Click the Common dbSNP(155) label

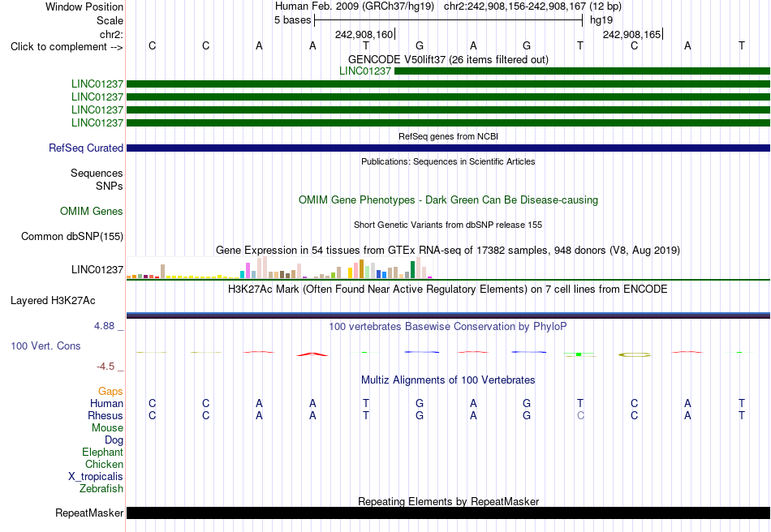(72, 236)
